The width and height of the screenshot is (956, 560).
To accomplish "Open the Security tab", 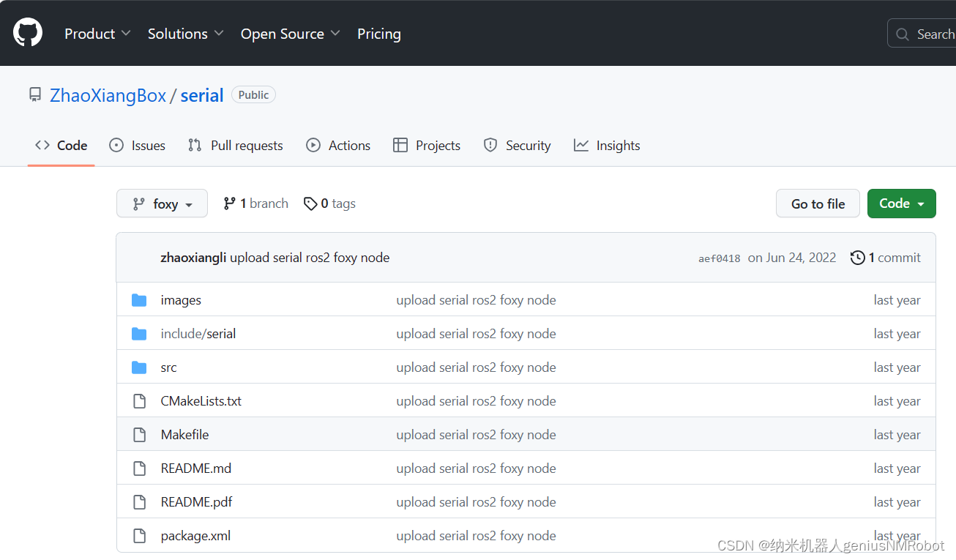I will pos(517,146).
